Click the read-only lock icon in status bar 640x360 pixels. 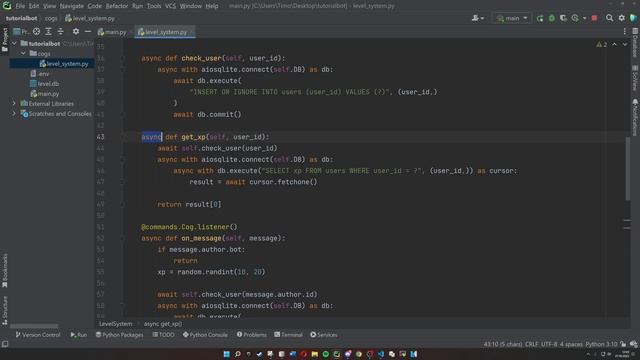coord(623,344)
